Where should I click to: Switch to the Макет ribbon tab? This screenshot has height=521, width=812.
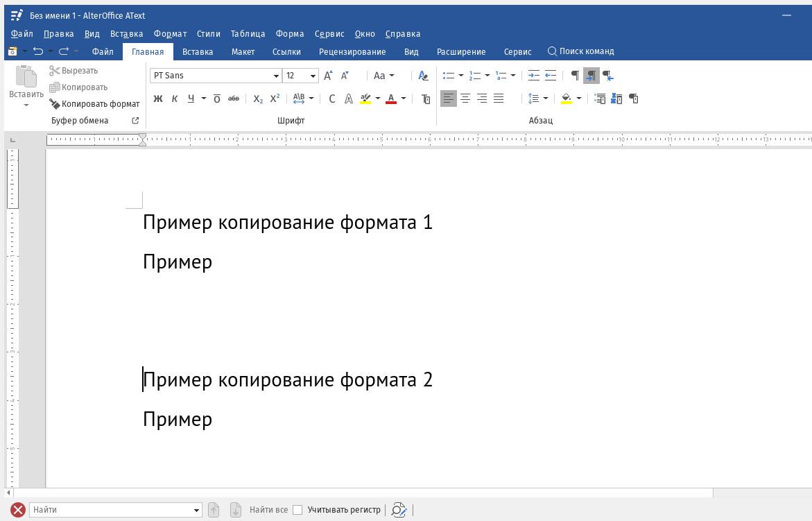243,51
